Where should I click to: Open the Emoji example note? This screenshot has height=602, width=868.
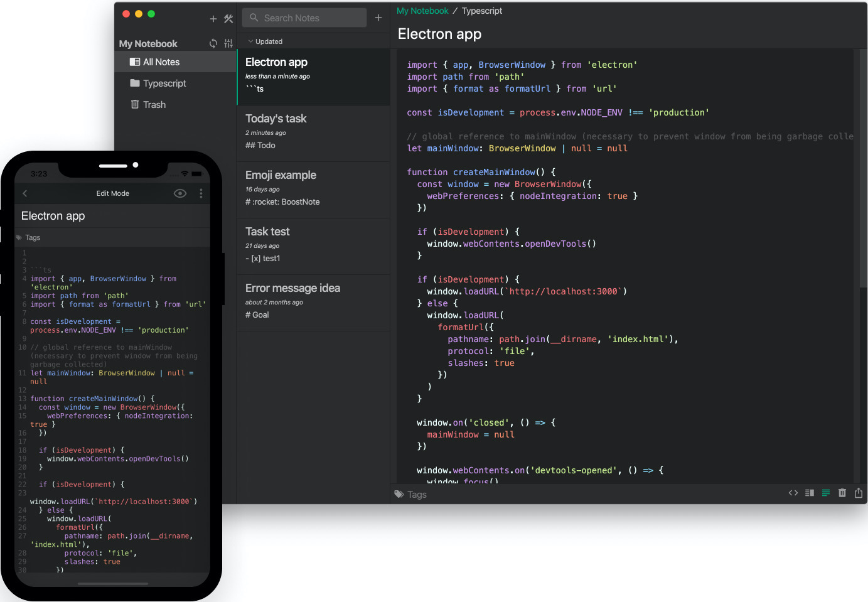coord(314,190)
